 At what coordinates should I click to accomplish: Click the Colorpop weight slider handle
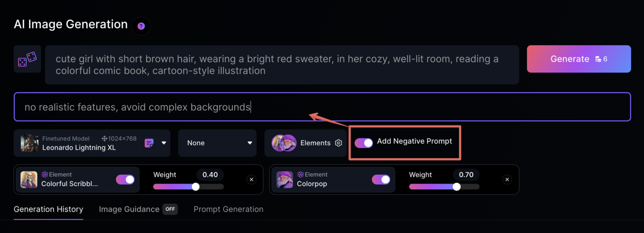coord(457,186)
